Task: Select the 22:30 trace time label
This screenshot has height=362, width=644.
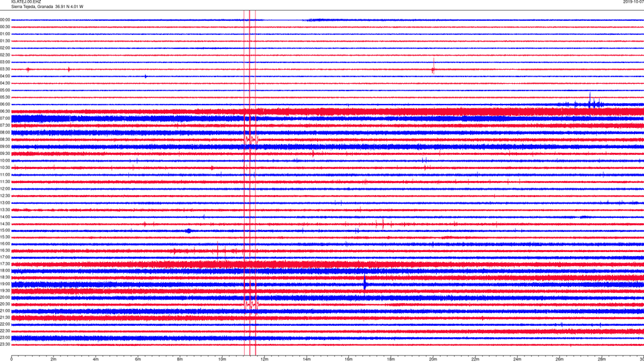Action: 5,330
